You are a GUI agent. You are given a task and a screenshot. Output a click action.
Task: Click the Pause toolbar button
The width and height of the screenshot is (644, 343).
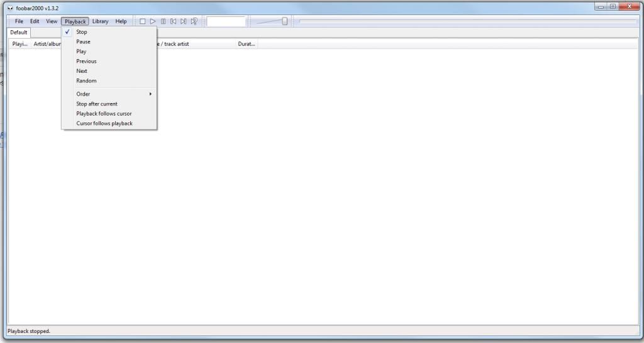pyautogui.click(x=163, y=21)
